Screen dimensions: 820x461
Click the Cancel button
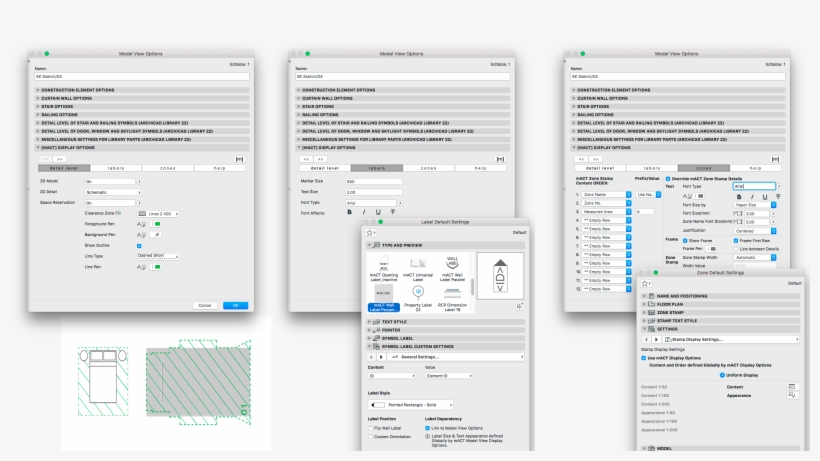click(x=204, y=305)
